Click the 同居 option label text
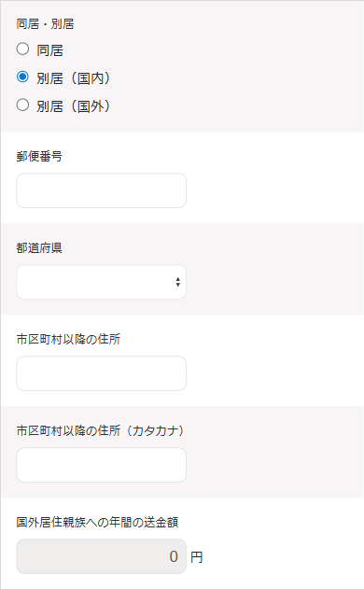Viewport: 364px width, 589px height. point(50,50)
